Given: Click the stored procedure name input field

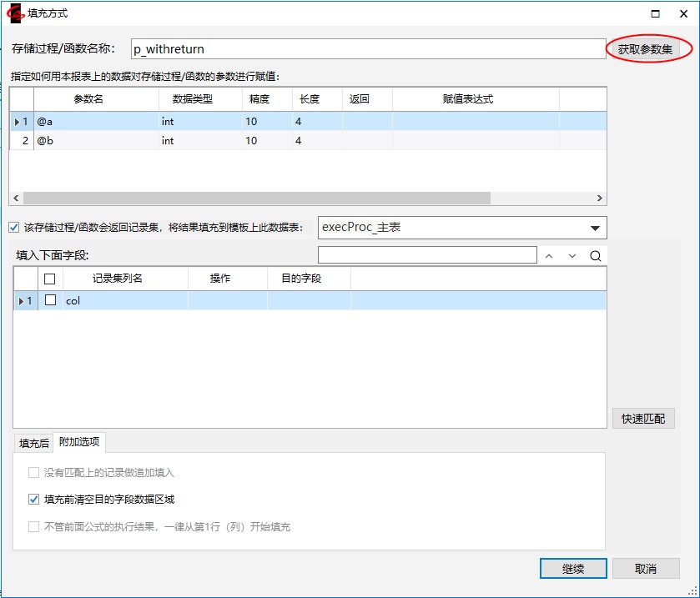Looking at the screenshot, I should 367,49.
